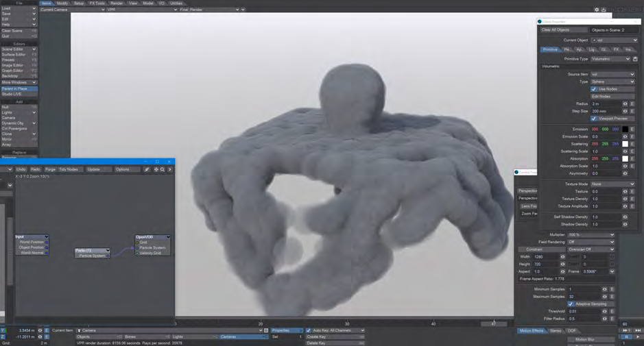644x346 pixels.
Task: Click the envelope arrows for Asymmetry
Action: [625, 173]
